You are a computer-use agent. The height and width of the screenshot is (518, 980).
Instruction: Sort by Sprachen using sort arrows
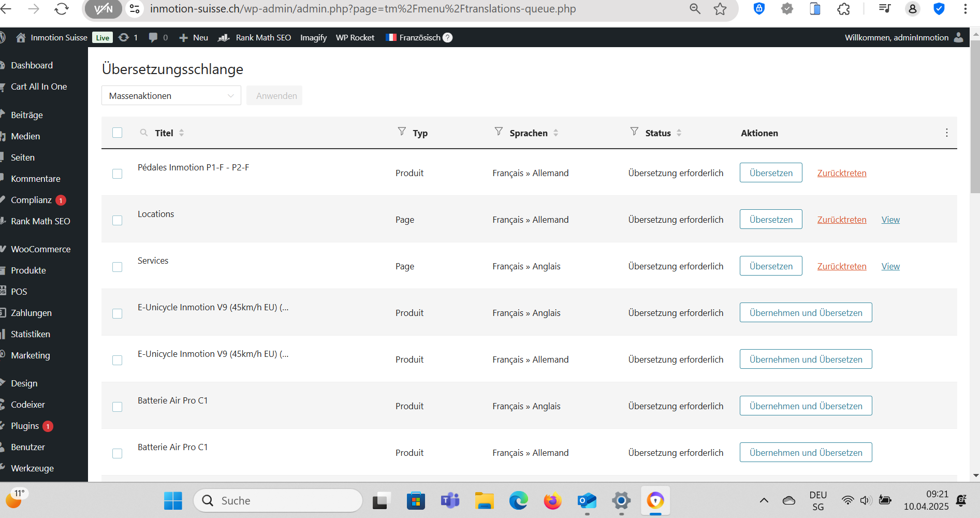556,133
